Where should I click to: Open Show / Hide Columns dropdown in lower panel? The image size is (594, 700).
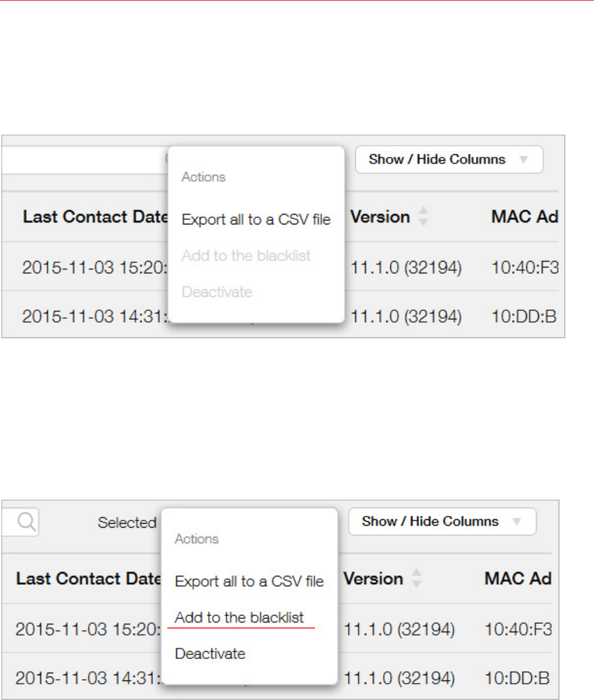tap(442, 521)
